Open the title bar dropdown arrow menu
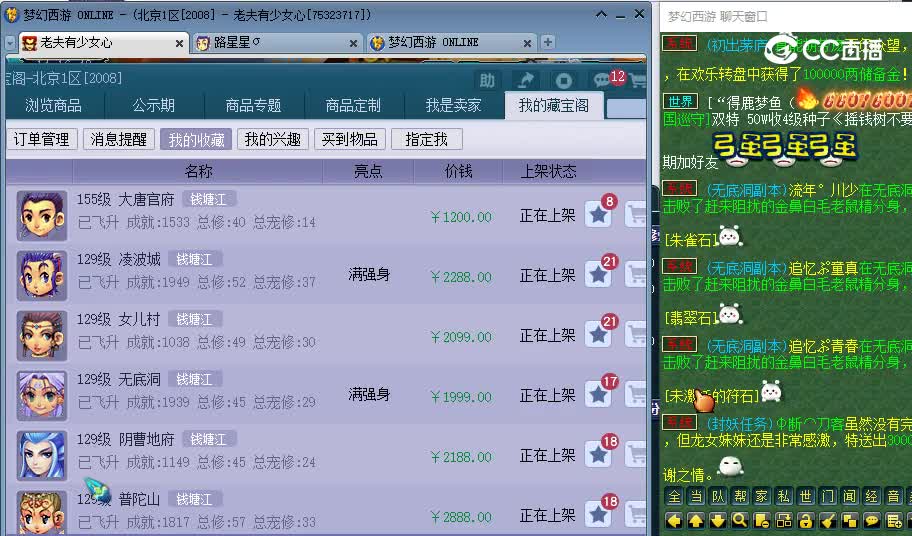912x536 pixels. [600, 16]
